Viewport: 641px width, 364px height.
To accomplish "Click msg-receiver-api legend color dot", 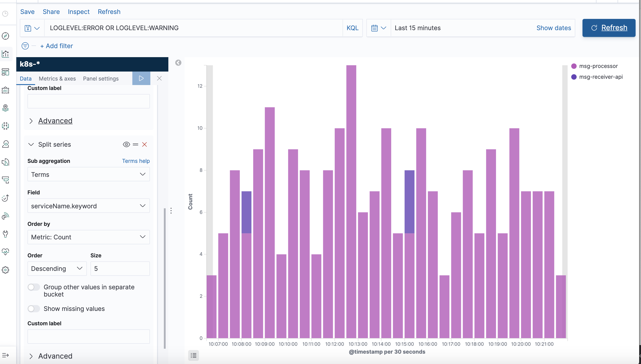I will coord(574,77).
